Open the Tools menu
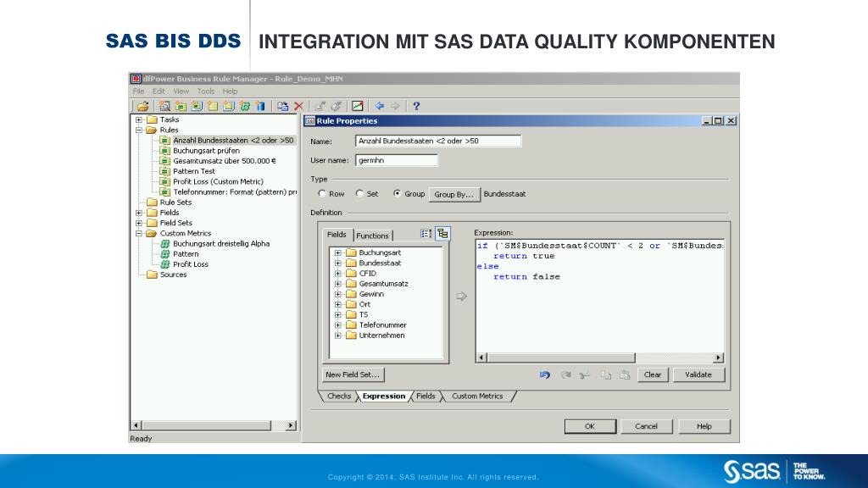The height and width of the screenshot is (488, 868). 206,91
